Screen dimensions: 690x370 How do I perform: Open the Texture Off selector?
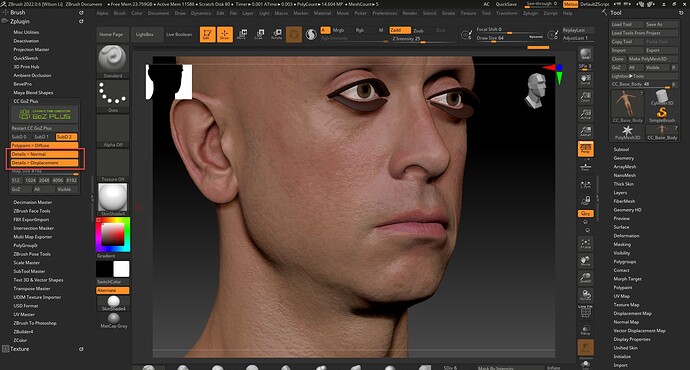[113, 165]
